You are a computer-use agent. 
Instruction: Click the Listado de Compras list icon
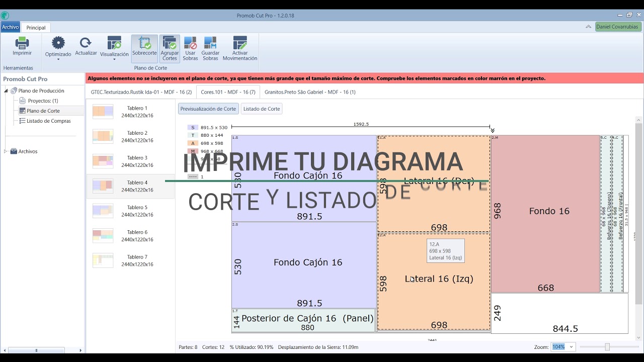pyautogui.click(x=22, y=121)
